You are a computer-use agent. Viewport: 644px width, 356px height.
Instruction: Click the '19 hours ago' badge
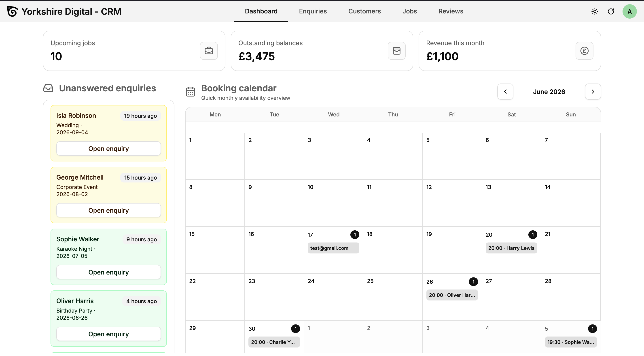(140, 116)
